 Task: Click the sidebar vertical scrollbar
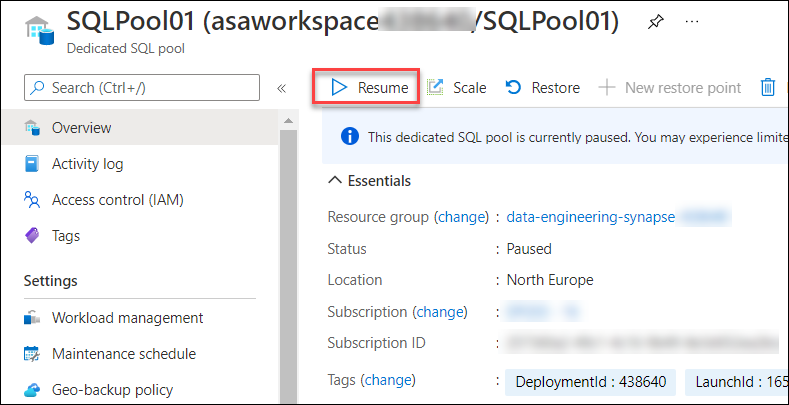point(288,267)
